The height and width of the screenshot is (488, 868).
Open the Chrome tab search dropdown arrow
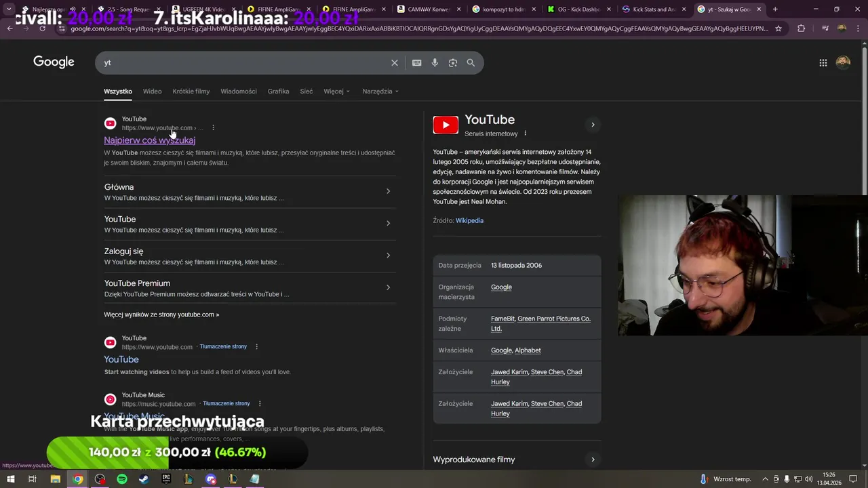point(9,9)
